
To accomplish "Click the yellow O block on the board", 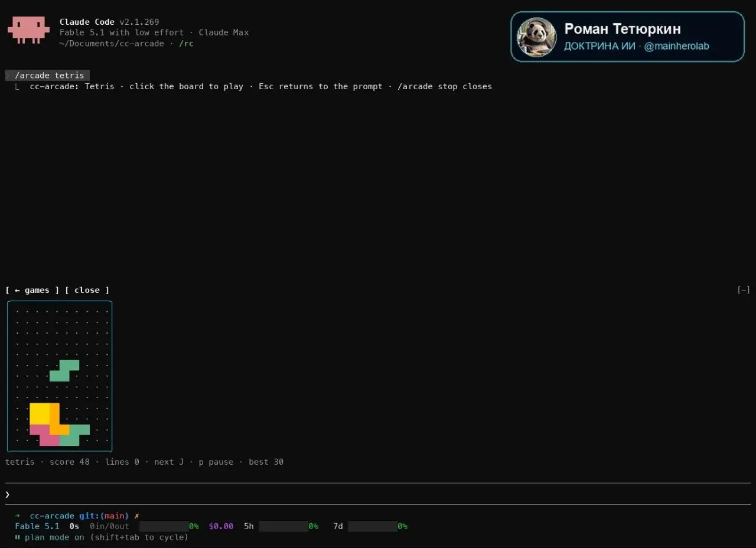I will coord(40,413).
